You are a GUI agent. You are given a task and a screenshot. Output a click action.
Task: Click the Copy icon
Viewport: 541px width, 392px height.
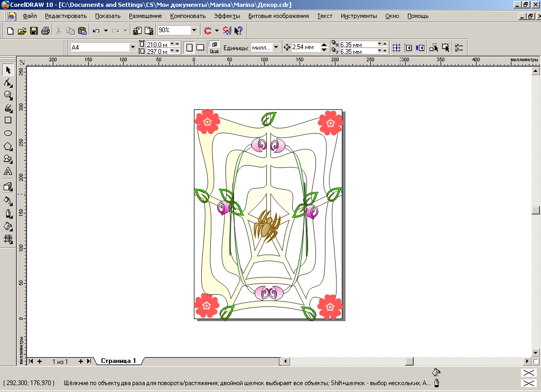(x=71, y=31)
